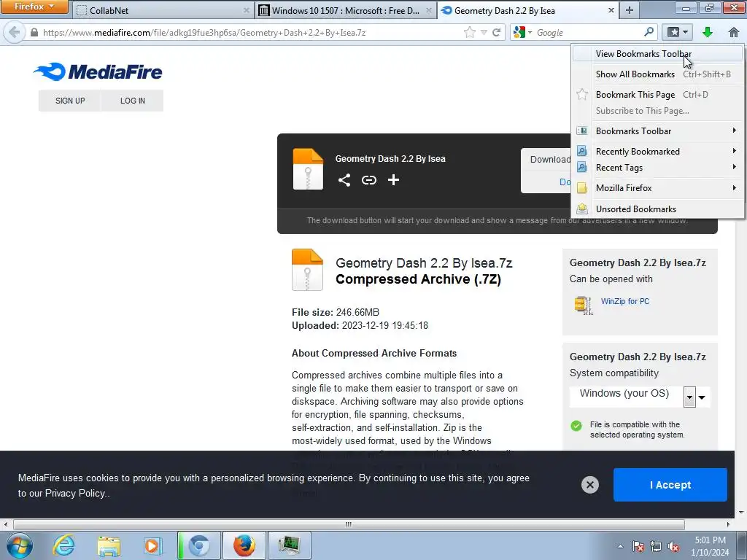
Task: Switch to the Windows 10 1507 tab
Action: point(346,10)
